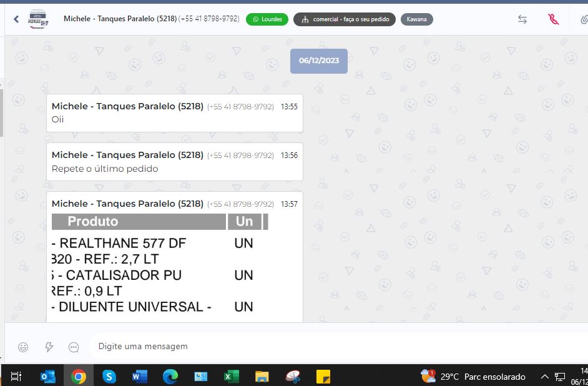Launch Excel from the taskbar

click(232, 377)
